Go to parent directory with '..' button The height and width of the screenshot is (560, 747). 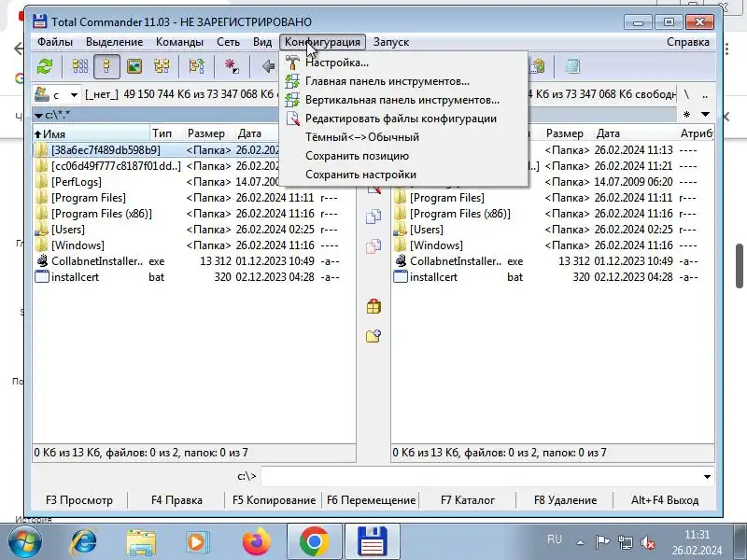point(705,95)
